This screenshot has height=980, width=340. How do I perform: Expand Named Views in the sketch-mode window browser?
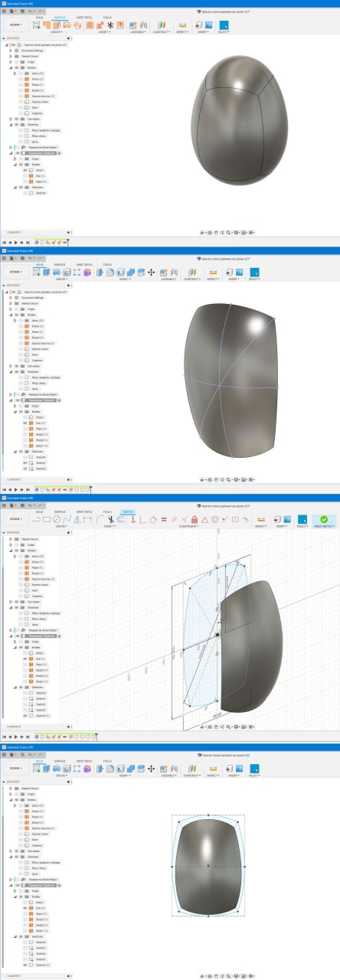pos(11,539)
